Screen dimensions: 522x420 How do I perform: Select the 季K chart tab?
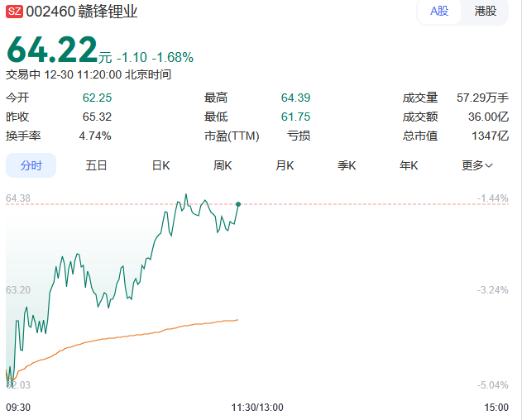[347, 165]
